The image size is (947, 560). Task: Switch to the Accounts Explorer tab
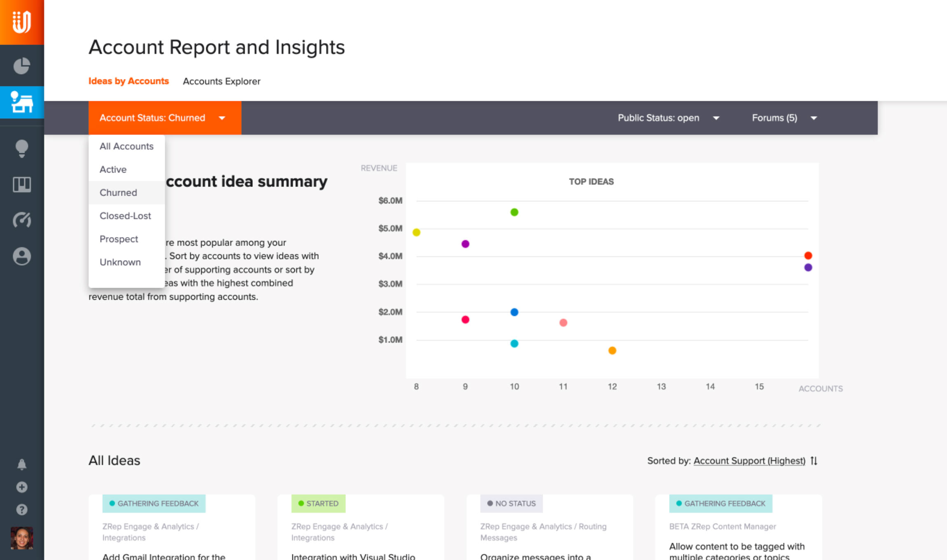click(x=222, y=81)
